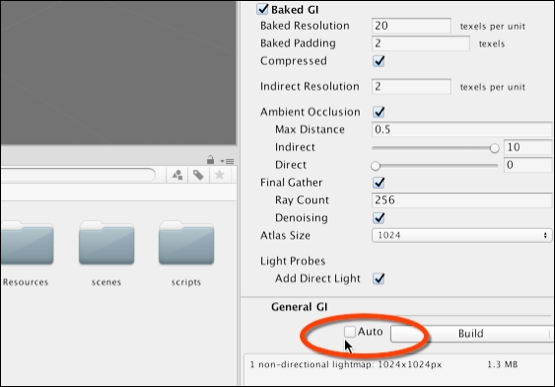
Task: Toggle the Baked GI checkbox
Action: point(262,9)
